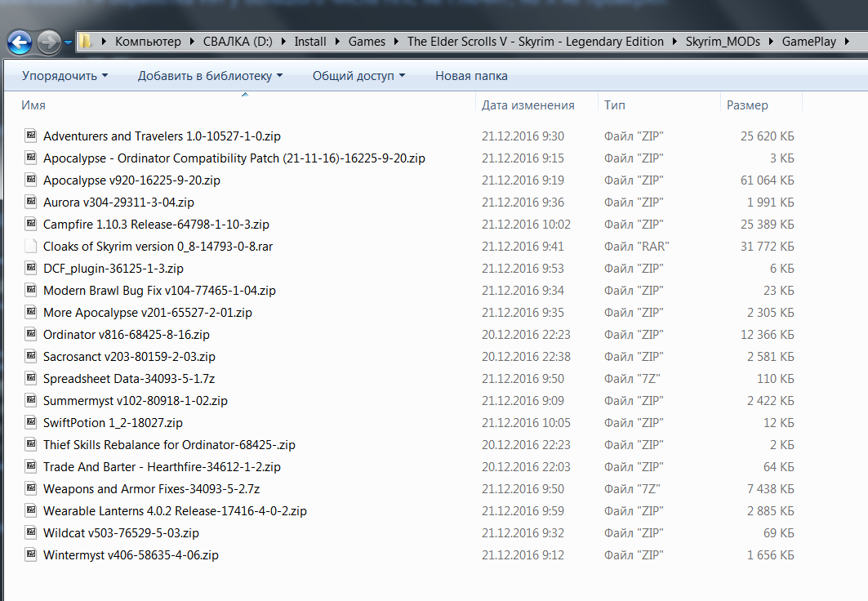Click the Cloaks of Skyrim rar file icon

31,246
